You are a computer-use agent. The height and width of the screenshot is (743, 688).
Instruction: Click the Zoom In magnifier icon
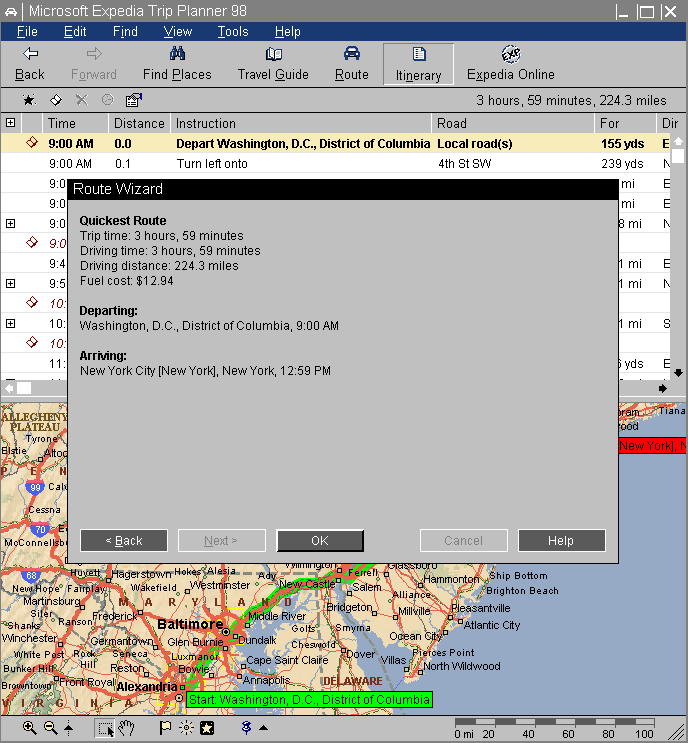tap(29, 728)
